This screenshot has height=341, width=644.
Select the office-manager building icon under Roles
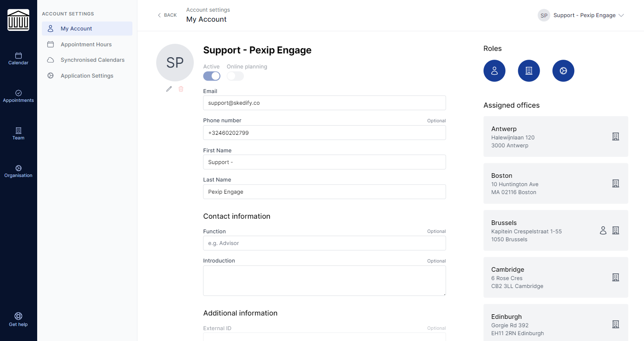pyautogui.click(x=529, y=71)
